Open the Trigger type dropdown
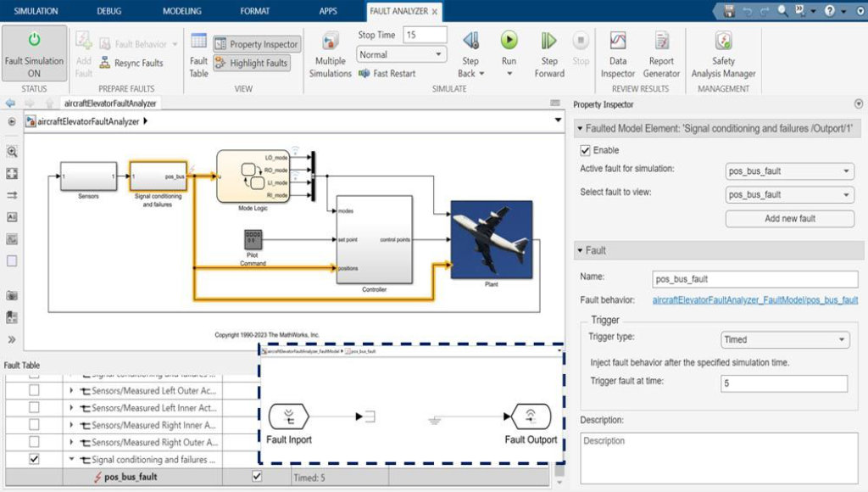The image size is (868, 492). tap(784, 339)
